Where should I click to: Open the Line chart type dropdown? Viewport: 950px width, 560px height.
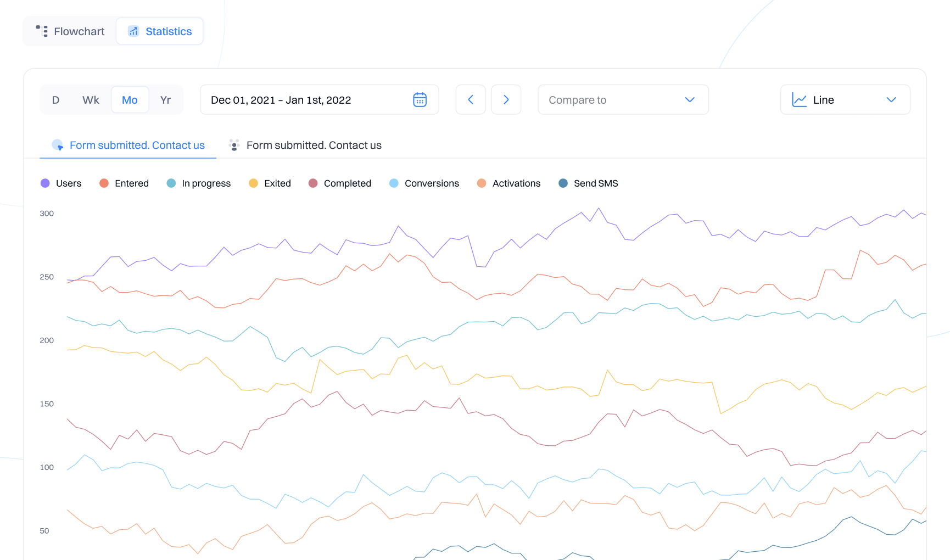point(845,99)
